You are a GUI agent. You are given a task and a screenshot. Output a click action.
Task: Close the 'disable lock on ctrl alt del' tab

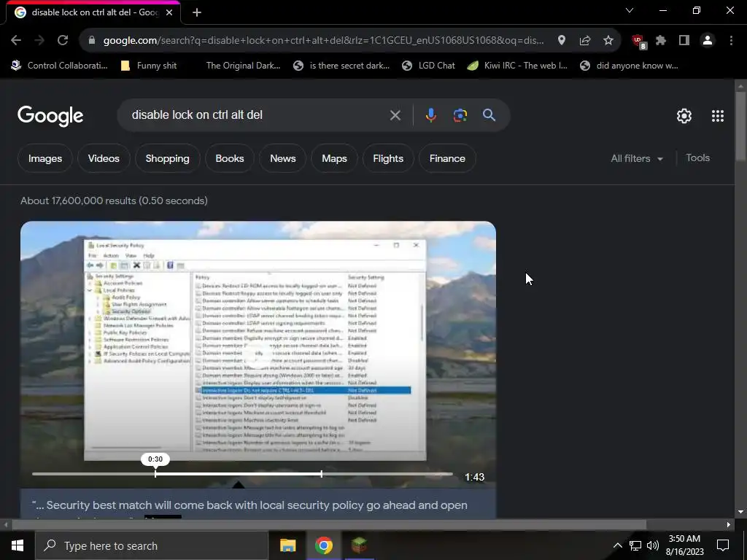tap(169, 12)
